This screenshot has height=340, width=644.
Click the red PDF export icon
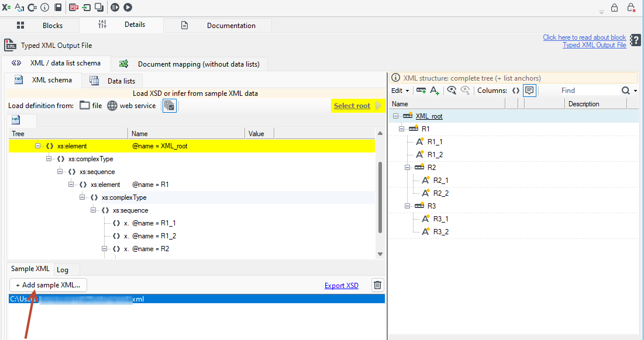click(74, 8)
